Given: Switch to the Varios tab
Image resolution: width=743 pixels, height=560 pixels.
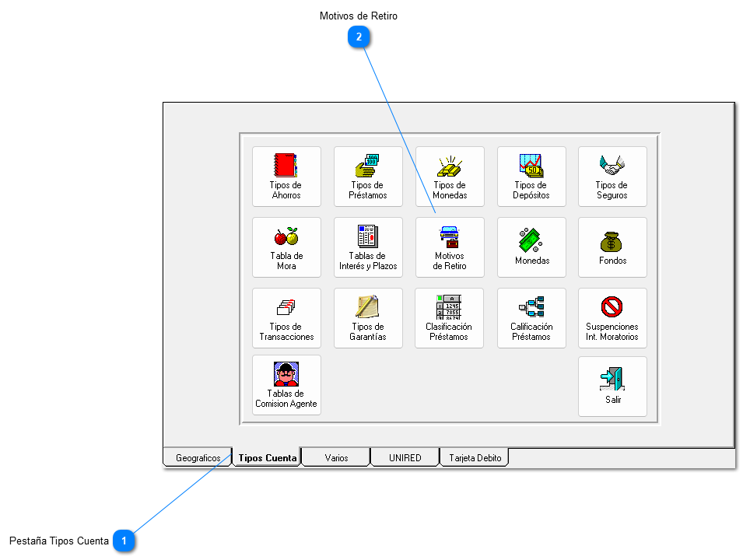Looking at the screenshot, I should (x=336, y=458).
